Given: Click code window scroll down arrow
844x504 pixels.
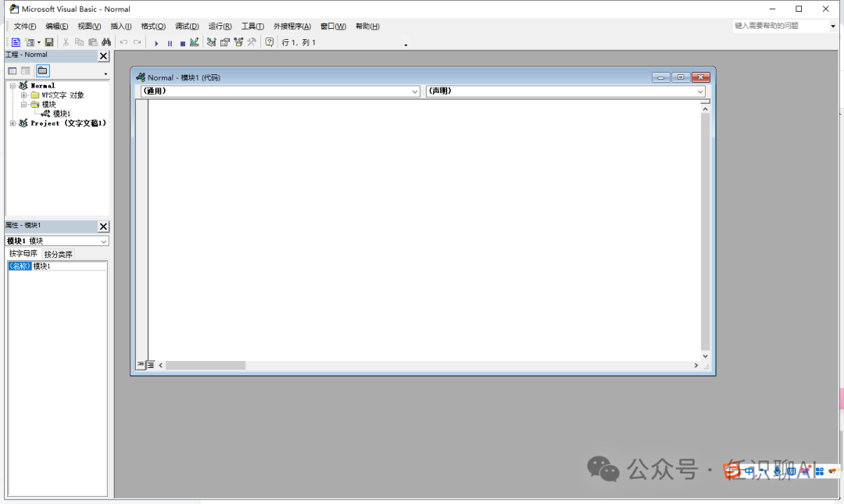Looking at the screenshot, I should tap(705, 356).
